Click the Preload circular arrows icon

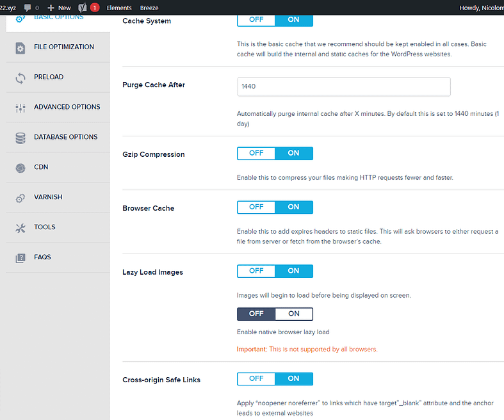click(x=20, y=78)
